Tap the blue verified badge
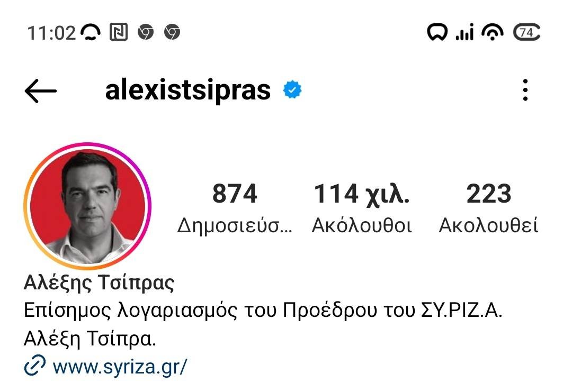The width and height of the screenshot is (572, 392). 292,90
